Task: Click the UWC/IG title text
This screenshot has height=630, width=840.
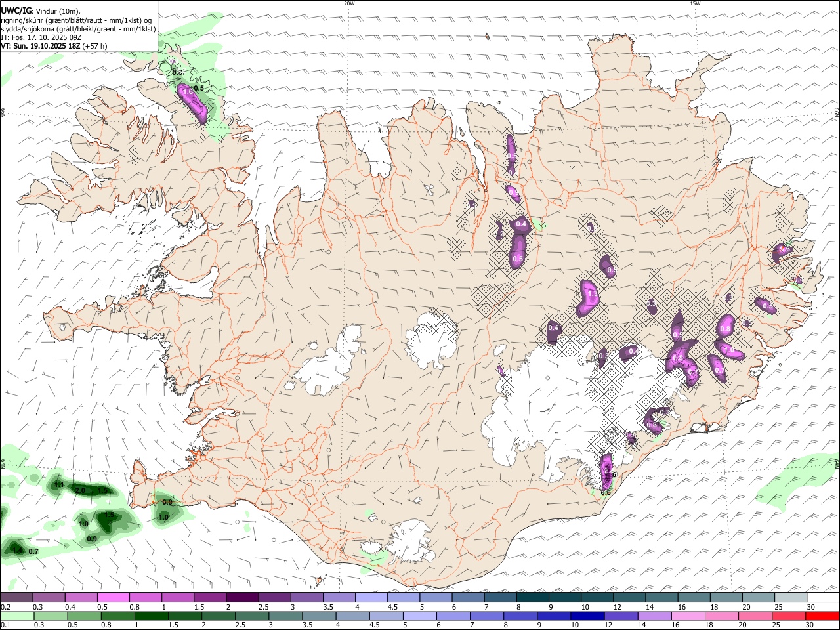Action: (x=16, y=10)
